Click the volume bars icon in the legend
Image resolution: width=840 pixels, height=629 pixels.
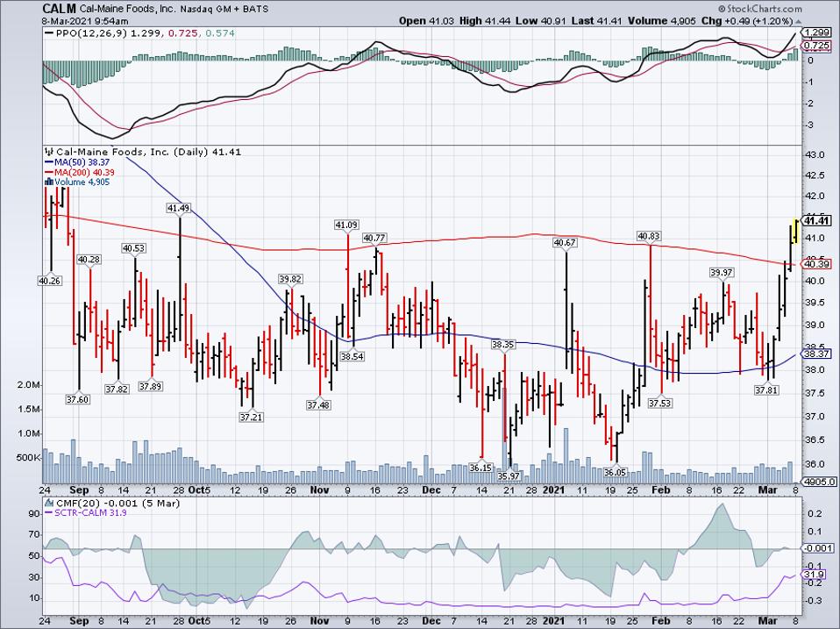point(49,182)
